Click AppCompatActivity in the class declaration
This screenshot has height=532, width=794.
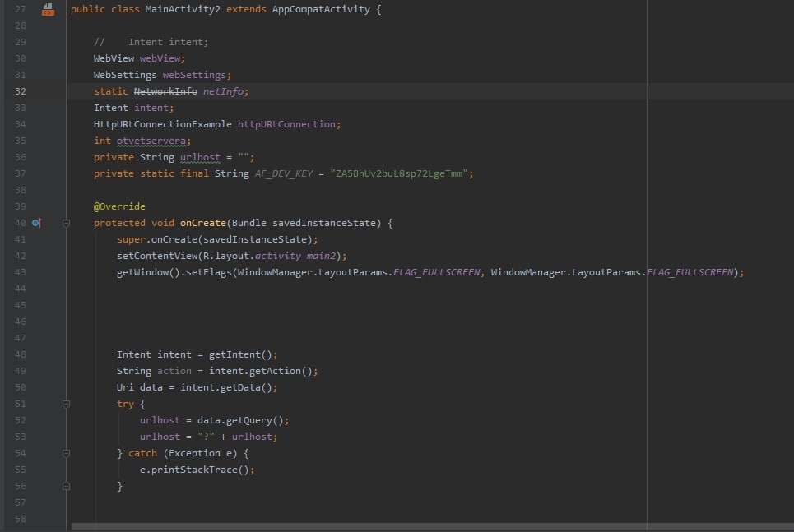[321, 9]
